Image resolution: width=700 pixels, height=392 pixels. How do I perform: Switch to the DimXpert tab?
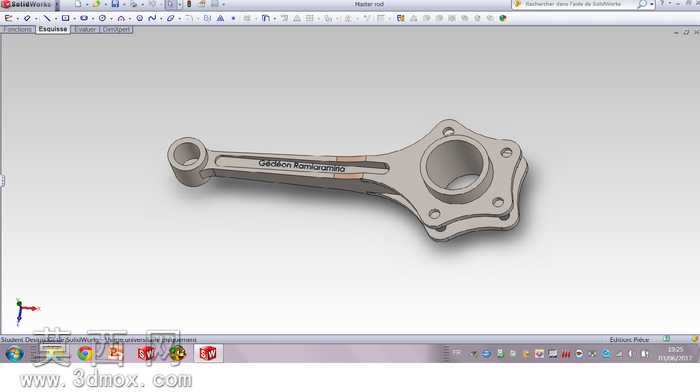pos(116,29)
